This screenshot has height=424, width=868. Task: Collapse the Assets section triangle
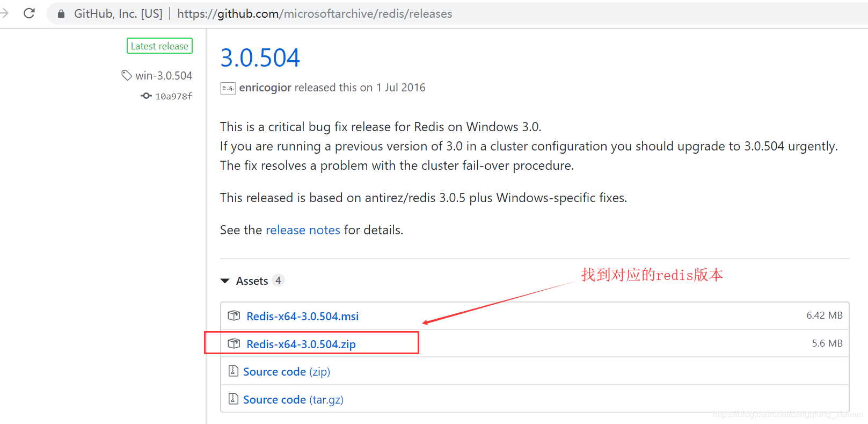[225, 281]
